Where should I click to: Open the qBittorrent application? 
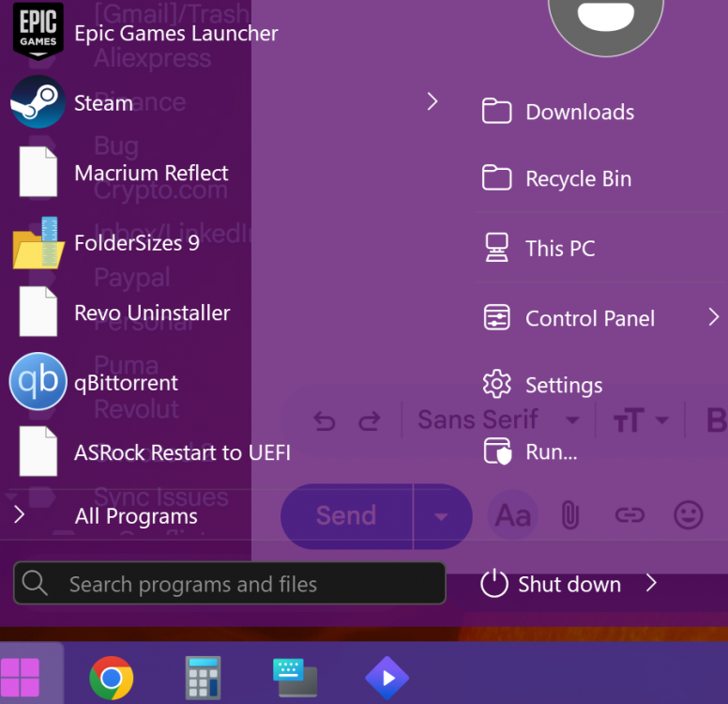click(126, 383)
